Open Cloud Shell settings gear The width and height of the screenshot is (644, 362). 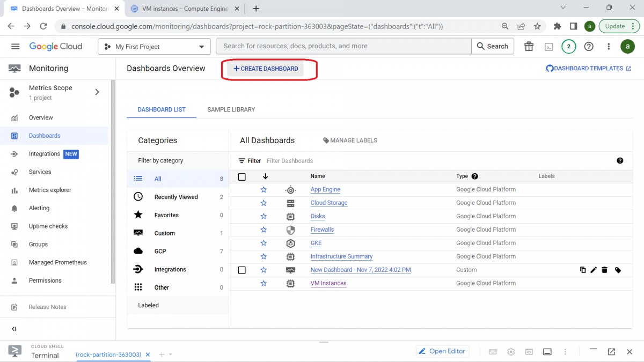511,351
